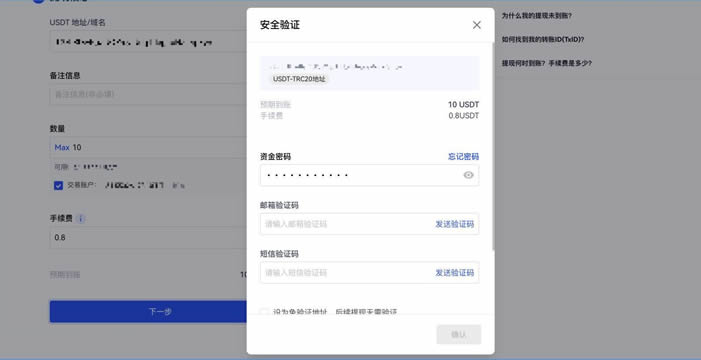The height and width of the screenshot is (360, 701).
Task: Toggle the 交易账户 checkbox
Action: (x=58, y=185)
